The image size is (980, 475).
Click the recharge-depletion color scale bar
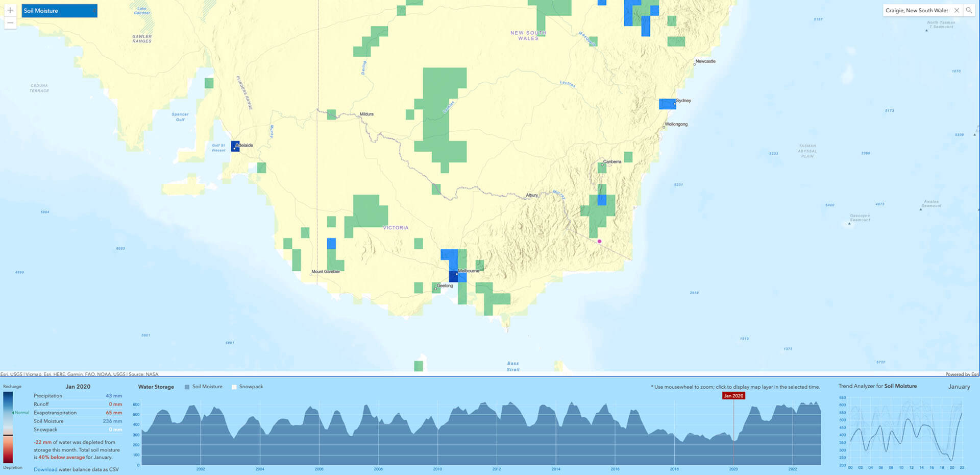click(x=8, y=427)
